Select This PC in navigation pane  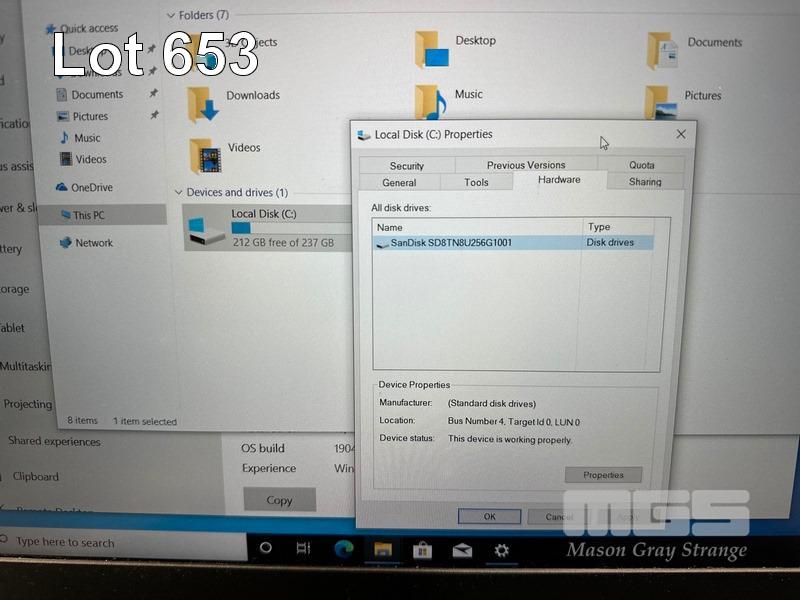tap(88, 215)
